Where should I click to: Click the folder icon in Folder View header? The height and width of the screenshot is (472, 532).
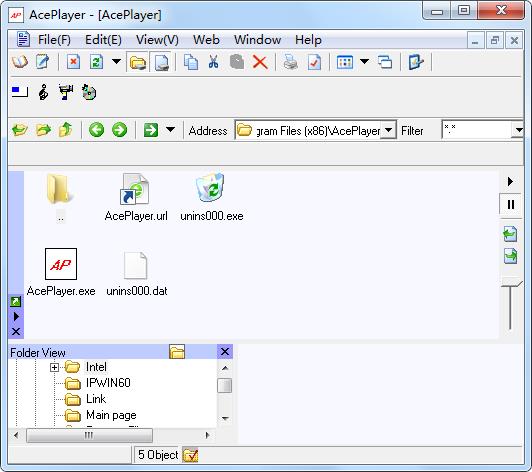[177, 352]
